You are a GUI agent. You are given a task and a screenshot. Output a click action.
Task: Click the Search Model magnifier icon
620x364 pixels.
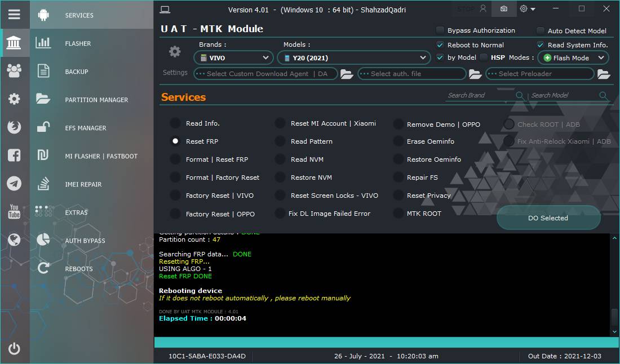tap(604, 96)
